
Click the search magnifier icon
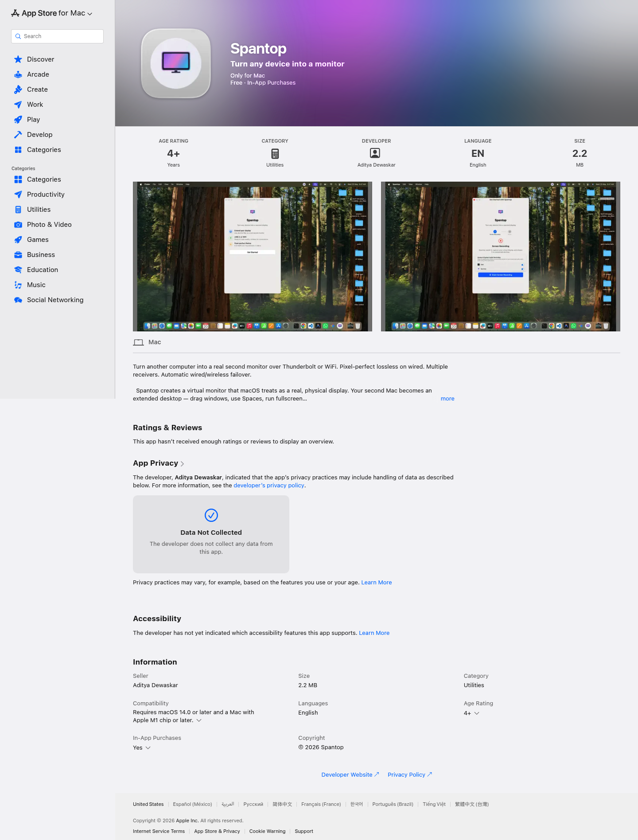point(18,36)
